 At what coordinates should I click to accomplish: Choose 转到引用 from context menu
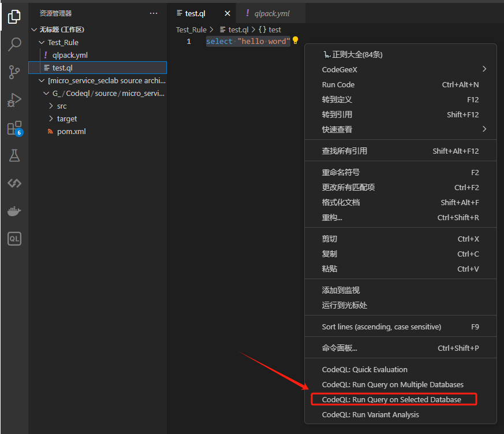click(x=401, y=114)
